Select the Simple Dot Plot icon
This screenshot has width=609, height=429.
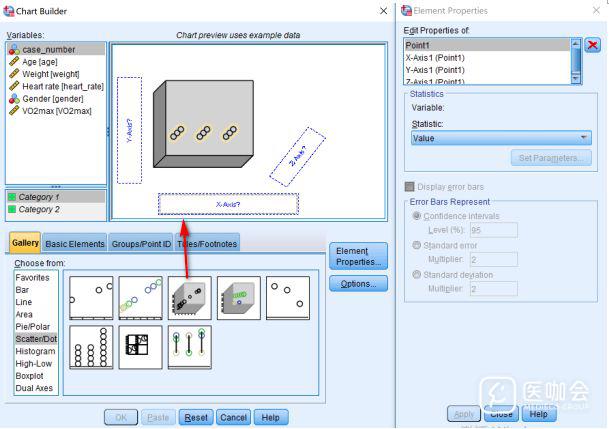click(90, 346)
